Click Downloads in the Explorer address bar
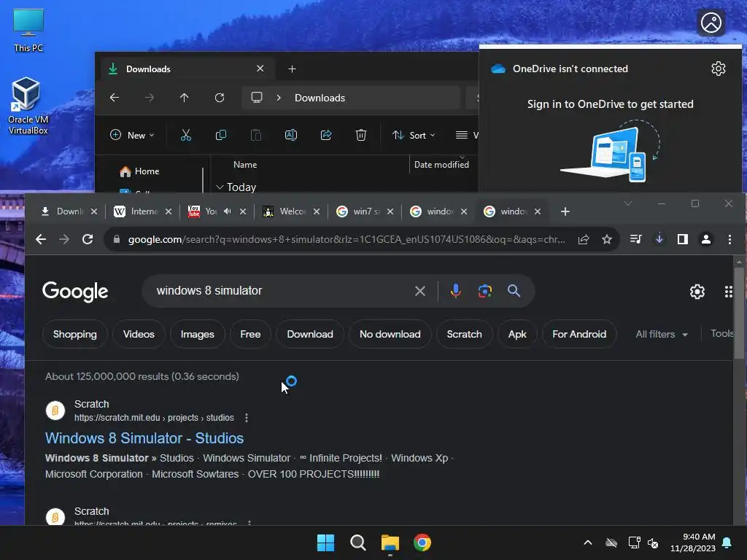The image size is (747, 560). (x=320, y=98)
